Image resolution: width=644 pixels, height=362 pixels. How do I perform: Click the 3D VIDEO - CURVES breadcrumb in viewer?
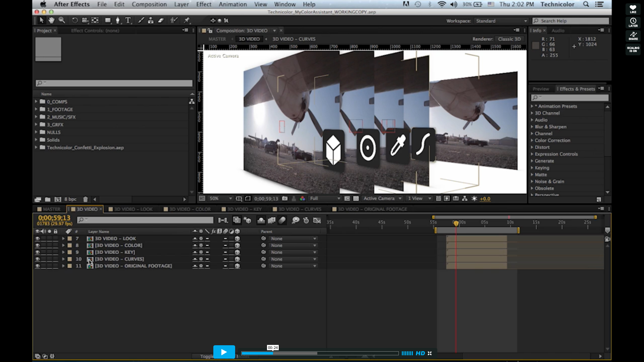[294, 39]
